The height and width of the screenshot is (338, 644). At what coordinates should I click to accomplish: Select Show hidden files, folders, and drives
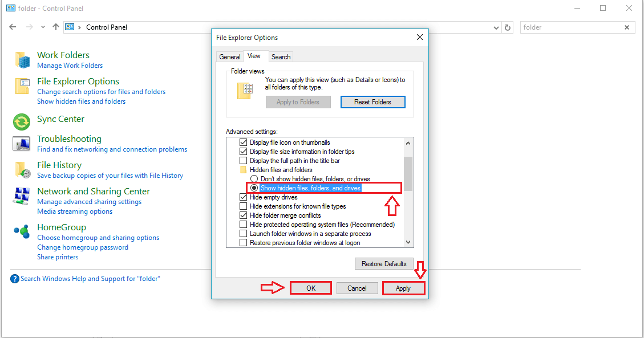coord(254,188)
